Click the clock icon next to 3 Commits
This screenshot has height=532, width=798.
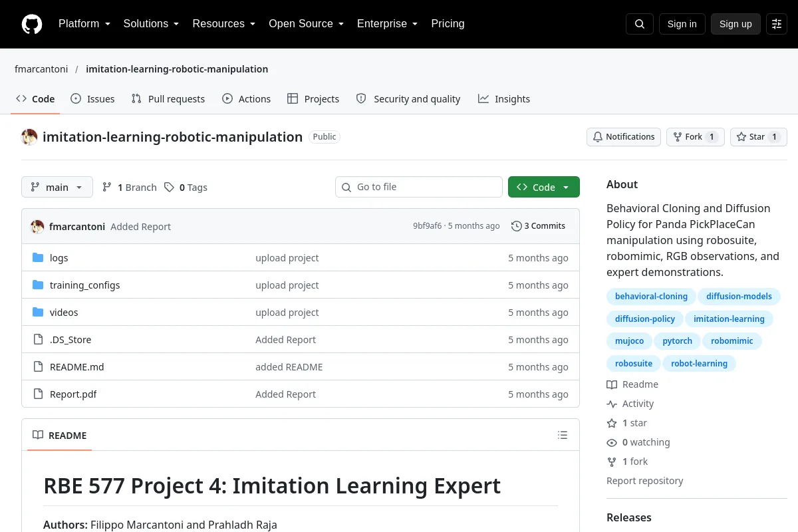517,226
